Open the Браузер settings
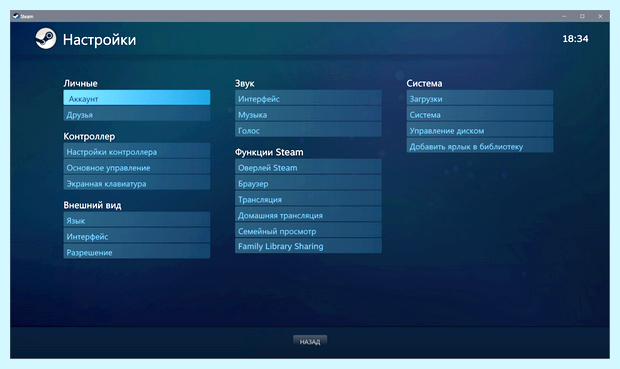 (308, 183)
